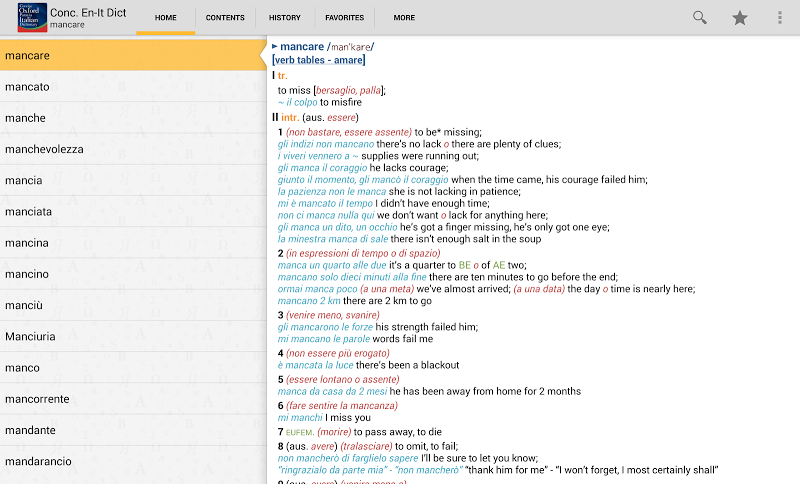Select mandarancio in the word list
The height and width of the screenshot is (484, 800).
(x=132, y=461)
